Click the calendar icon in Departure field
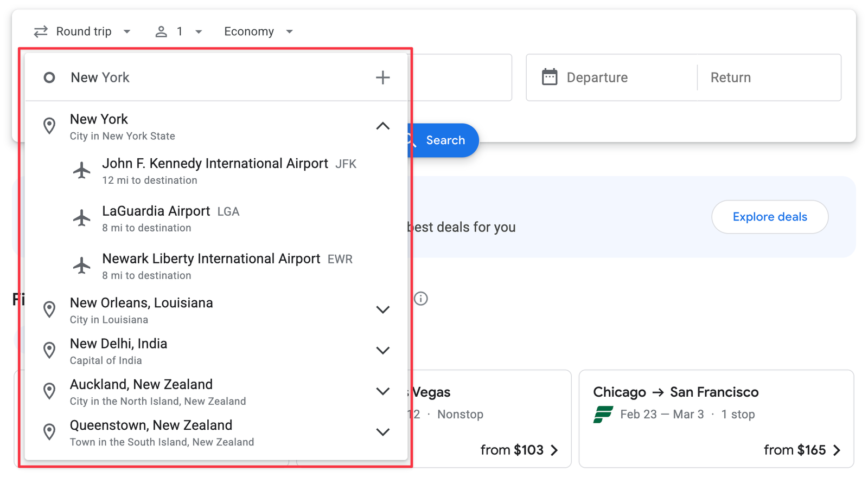 pyautogui.click(x=549, y=77)
